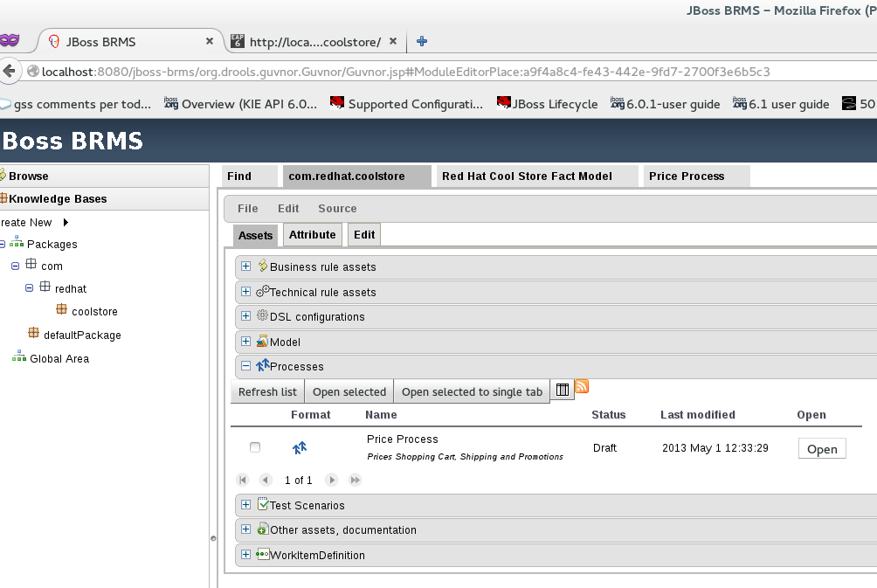Click the redhat package grid icon

point(45,287)
